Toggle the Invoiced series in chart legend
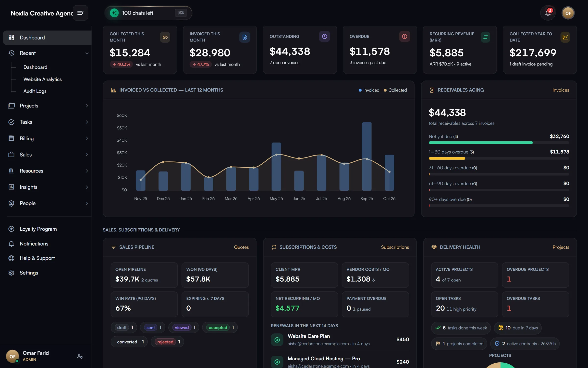The width and height of the screenshot is (588, 368). (369, 90)
